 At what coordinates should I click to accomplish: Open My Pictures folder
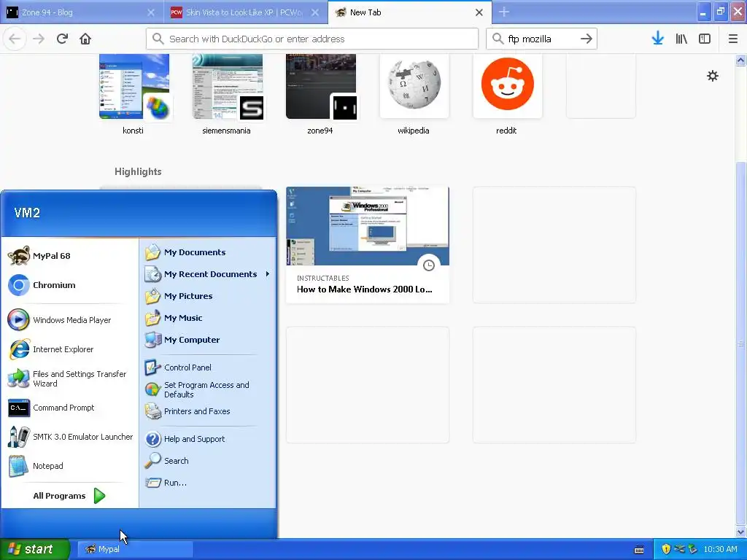pos(208,296)
